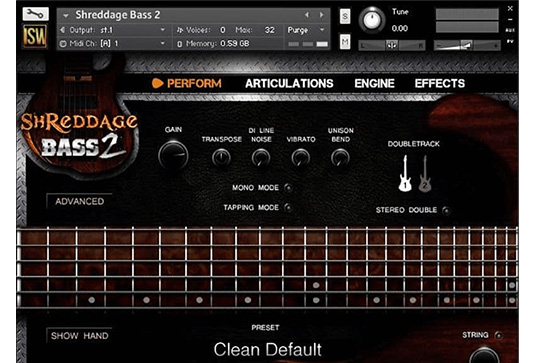Toggle the AUX sends view
Screen dimensions: 535x363
(510, 30)
